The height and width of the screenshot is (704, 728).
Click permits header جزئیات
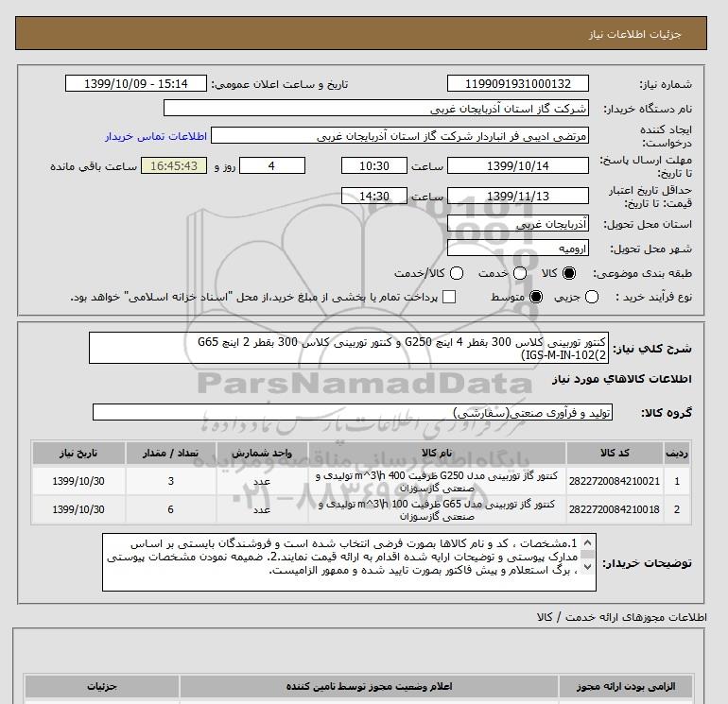point(102,686)
